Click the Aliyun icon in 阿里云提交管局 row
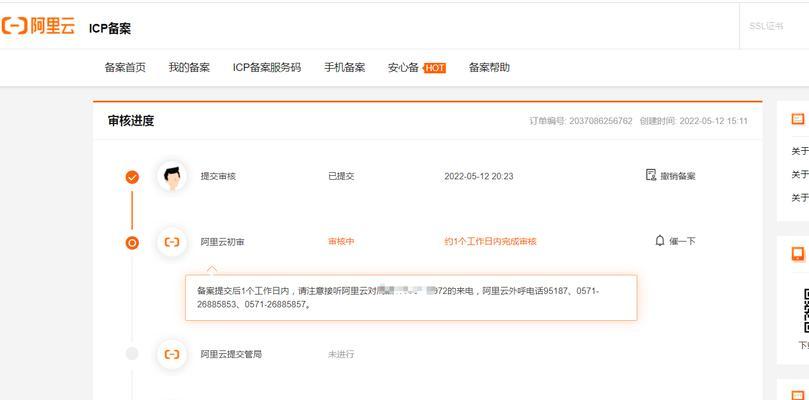 (x=172, y=354)
